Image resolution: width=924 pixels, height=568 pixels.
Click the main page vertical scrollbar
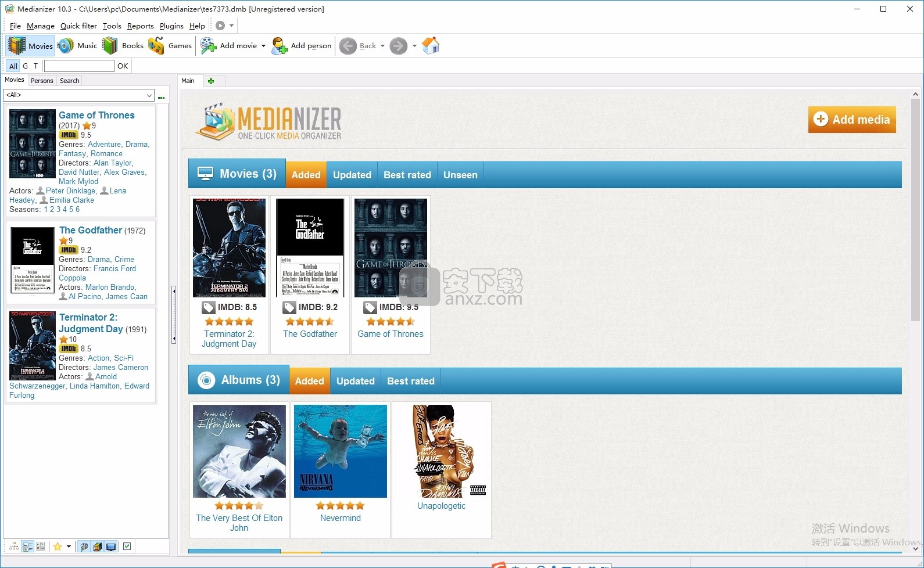[915, 210]
